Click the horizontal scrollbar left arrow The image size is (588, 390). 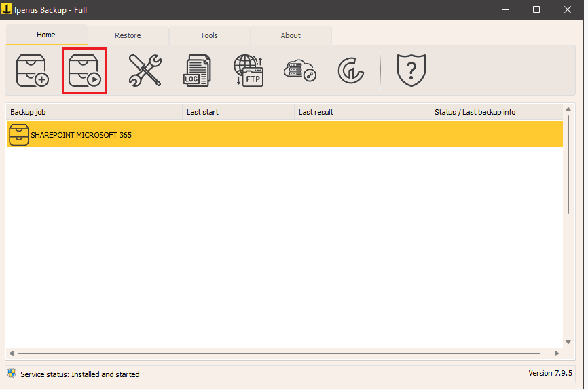click(12, 353)
